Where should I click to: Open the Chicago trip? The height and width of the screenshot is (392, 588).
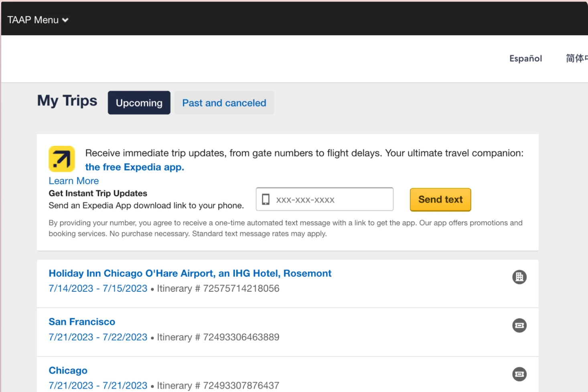(x=68, y=370)
